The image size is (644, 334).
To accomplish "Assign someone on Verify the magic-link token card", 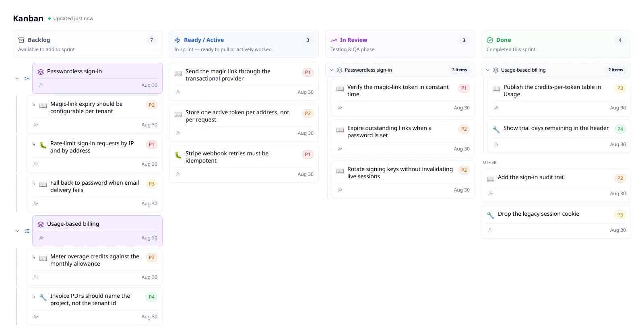I will click(x=340, y=108).
